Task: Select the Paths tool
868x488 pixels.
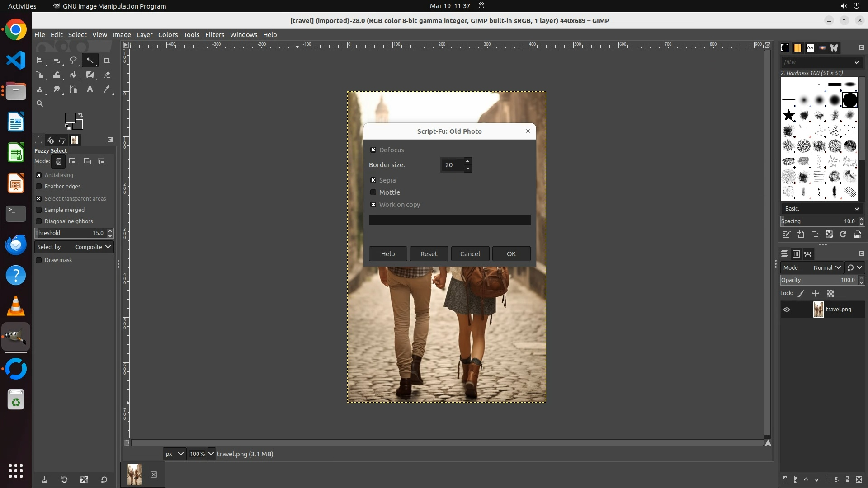Action: click(73, 89)
